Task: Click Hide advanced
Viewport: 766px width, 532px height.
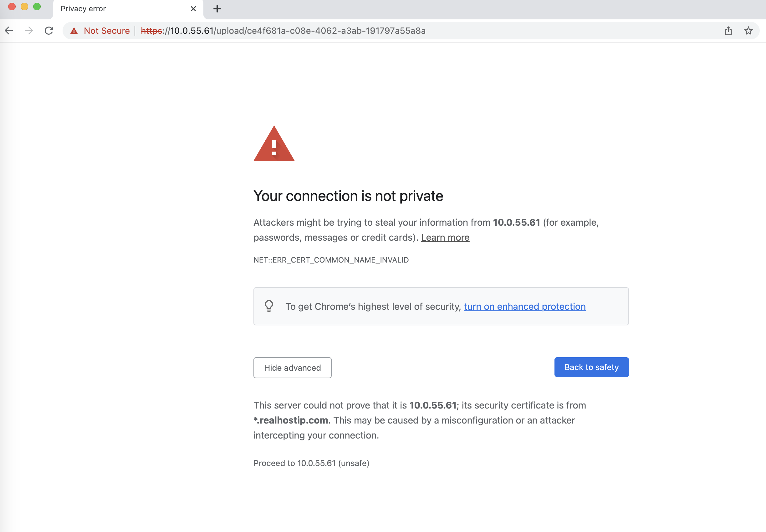Action: pos(292,368)
